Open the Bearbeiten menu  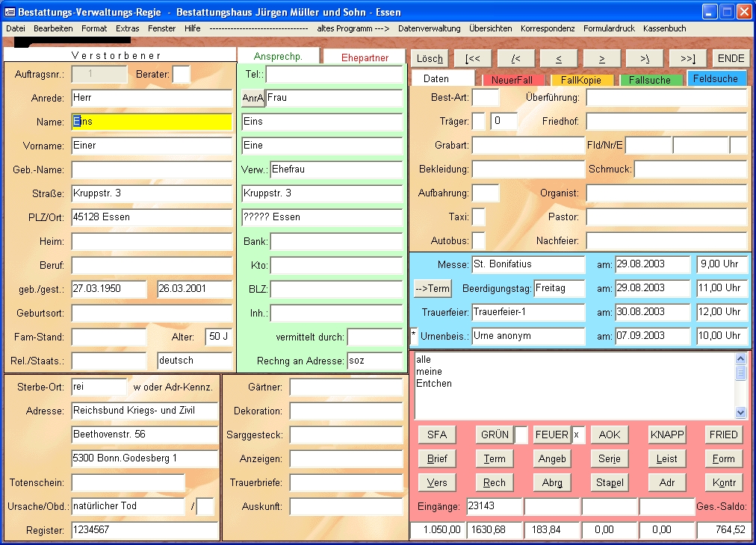tap(53, 28)
